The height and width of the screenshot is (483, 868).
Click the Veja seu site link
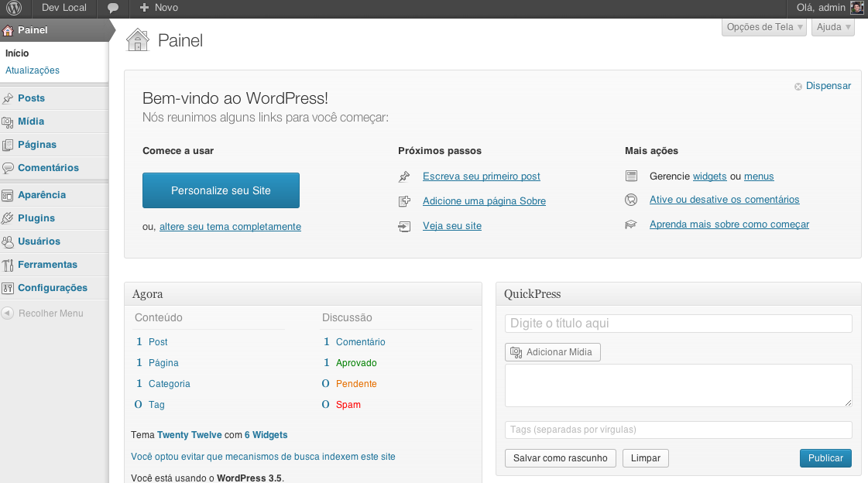click(452, 226)
